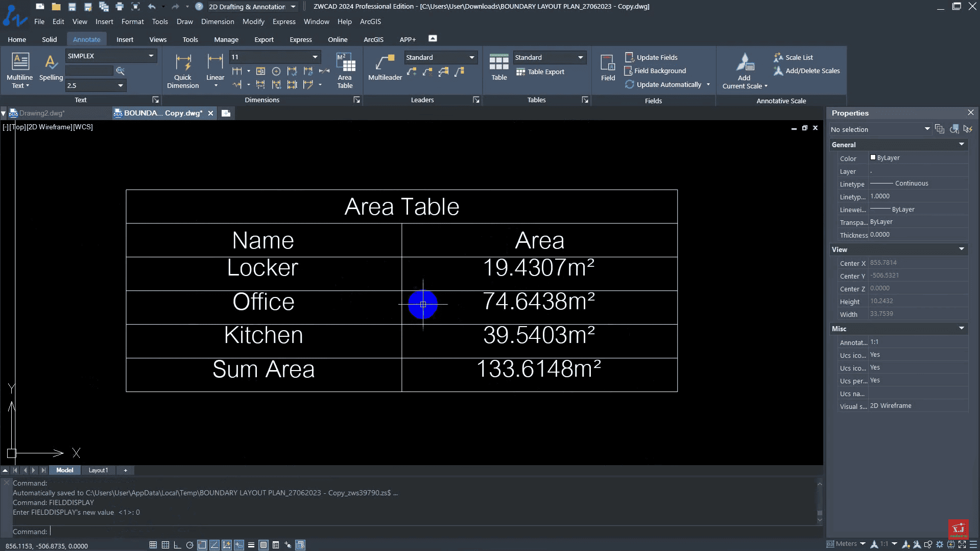Click Field Background button
The height and width of the screenshot is (551, 980).
(655, 71)
